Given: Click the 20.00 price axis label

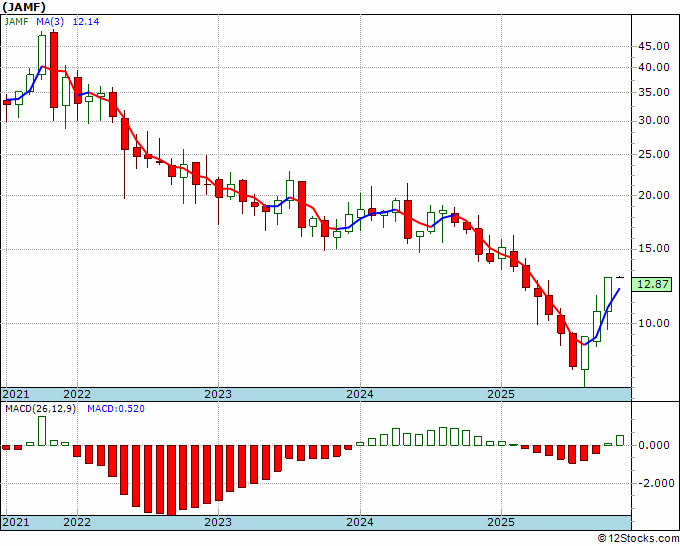Looking at the screenshot, I should click(x=654, y=196).
